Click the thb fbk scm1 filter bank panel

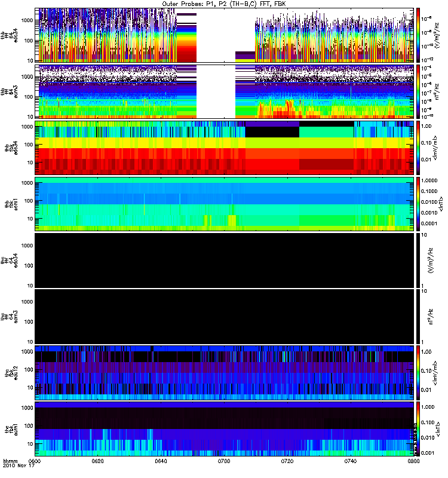tap(225, 204)
